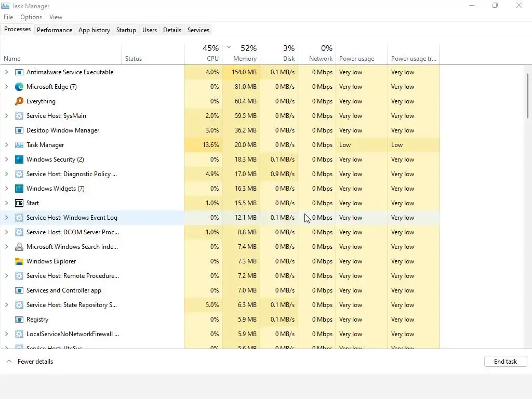Switch to the Startup tab
Screen dimensions: 532x399
pyautogui.click(x=126, y=30)
